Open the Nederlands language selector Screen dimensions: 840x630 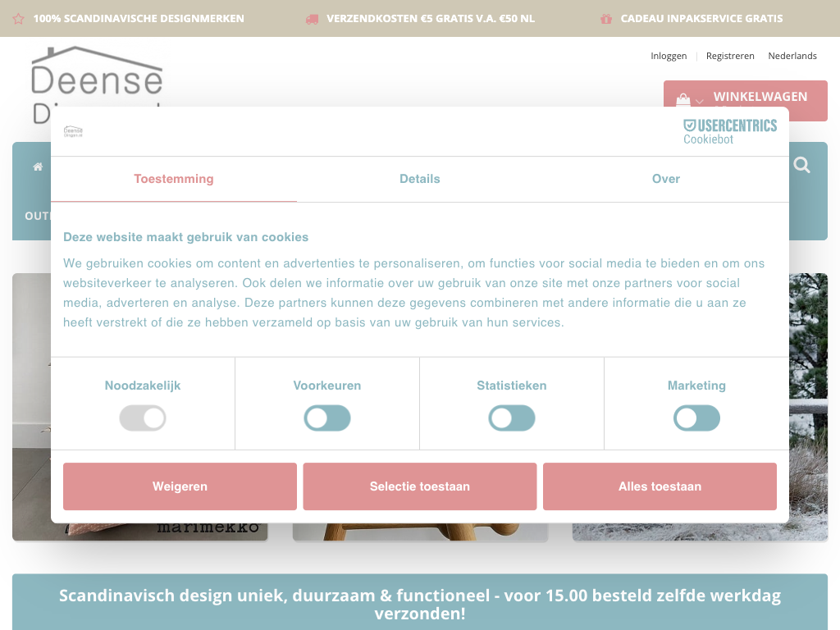(x=792, y=56)
